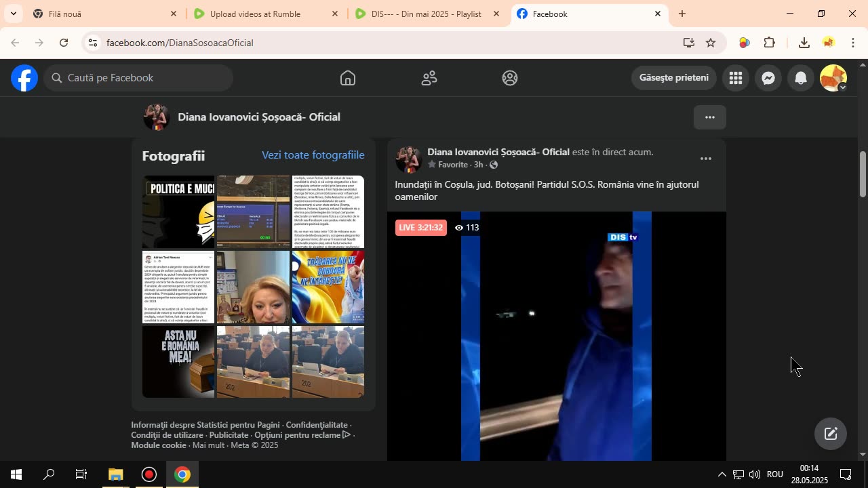This screenshot has height=488, width=868.
Task: Go to Facebook Home feed icon
Action: [x=348, y=78]
